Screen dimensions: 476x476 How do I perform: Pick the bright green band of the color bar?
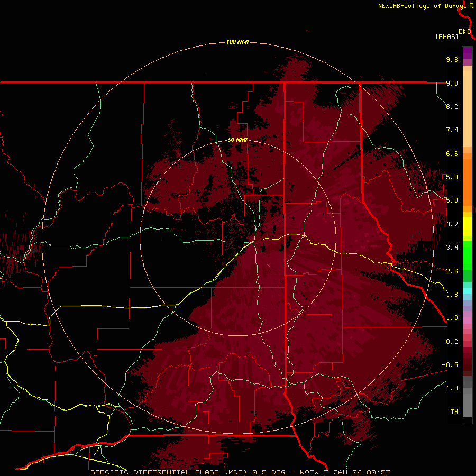467,255
